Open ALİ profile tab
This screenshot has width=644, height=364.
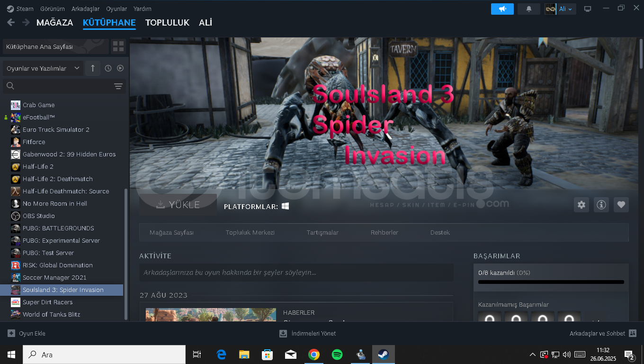coord(206,22)
